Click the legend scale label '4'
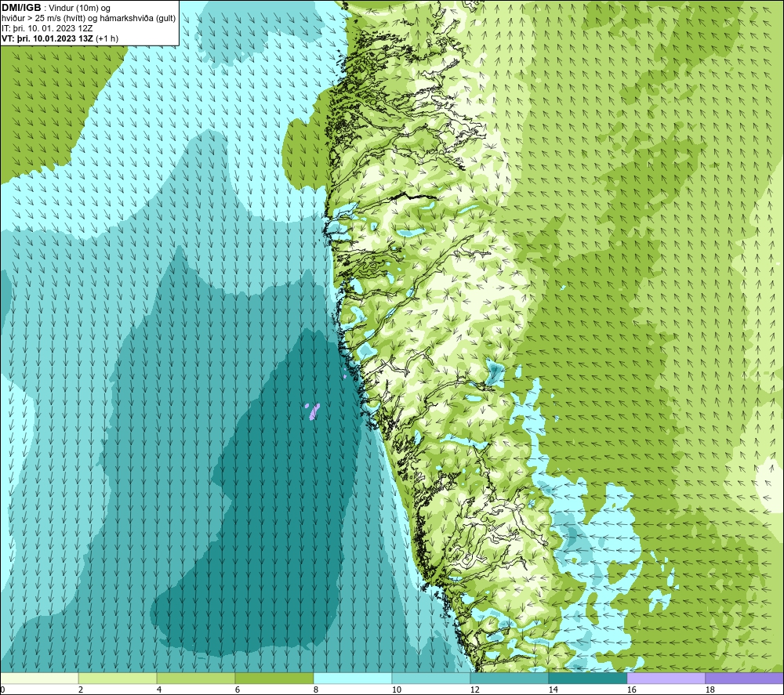784x695 pixels. click(159, 690)
